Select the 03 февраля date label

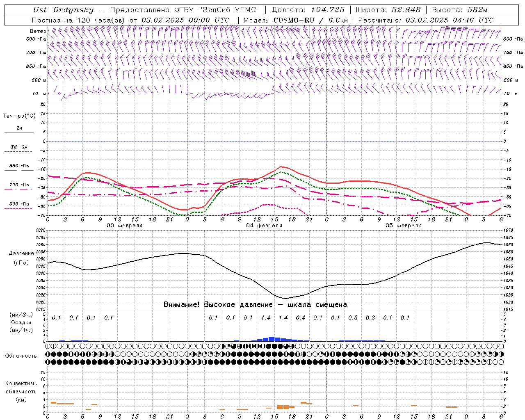click(125, 226)
